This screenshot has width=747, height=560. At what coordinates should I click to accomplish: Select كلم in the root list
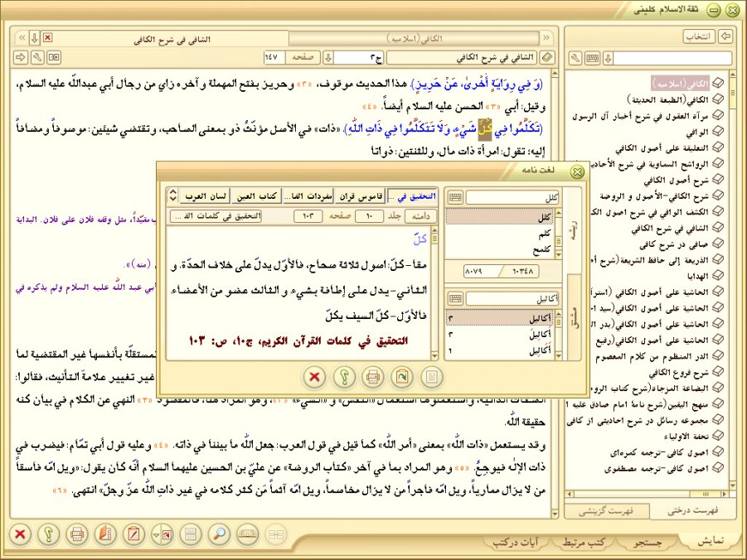tap(500, 234)
